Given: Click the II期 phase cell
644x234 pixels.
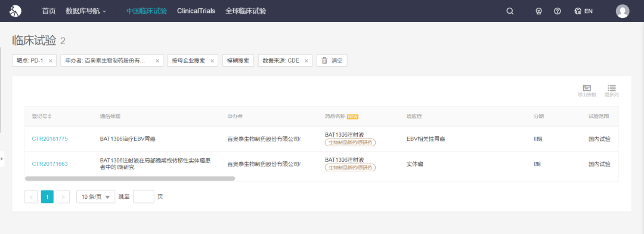Looking at the screenshot, I should tap(538, 139).
